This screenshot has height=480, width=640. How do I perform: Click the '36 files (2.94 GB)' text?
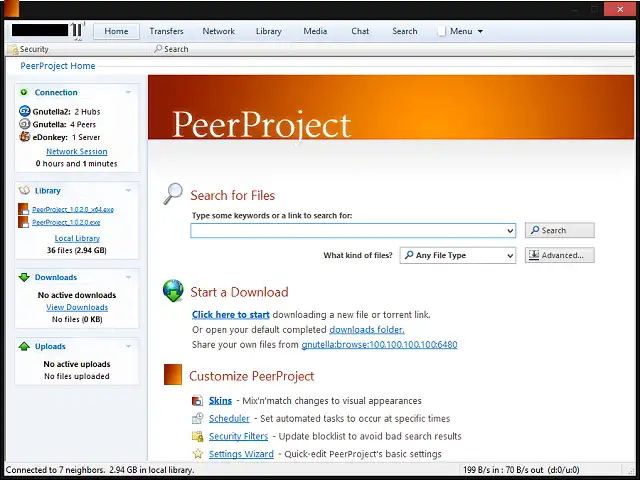(x=77, y=250)
